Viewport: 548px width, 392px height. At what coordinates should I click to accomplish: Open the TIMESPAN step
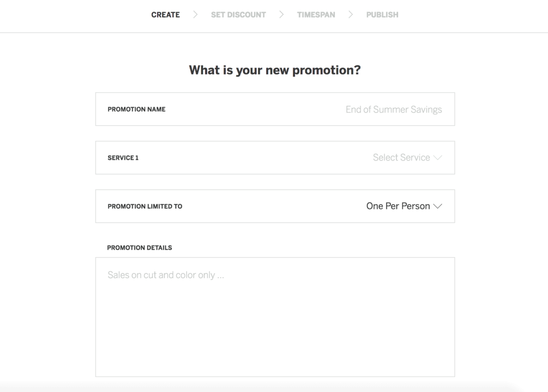tap(316, 14)
